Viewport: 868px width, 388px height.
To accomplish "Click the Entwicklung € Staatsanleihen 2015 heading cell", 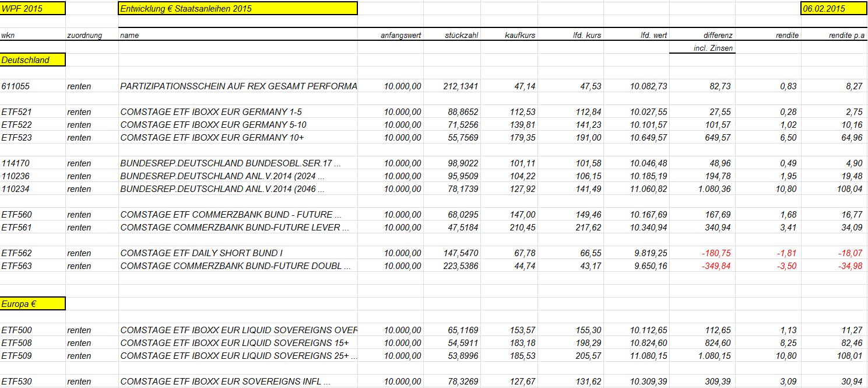I will click(x=238, y=8).
